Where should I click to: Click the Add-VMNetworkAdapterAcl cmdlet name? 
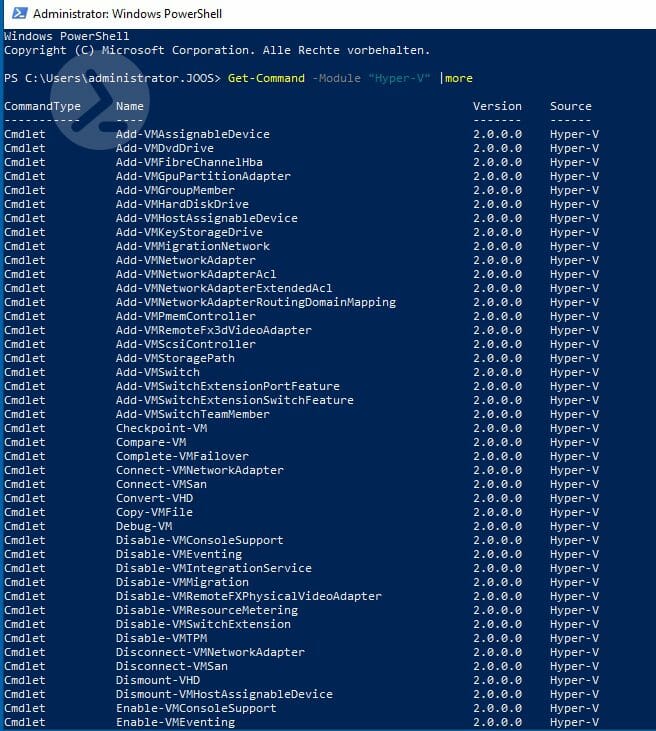tap(196, 274)
